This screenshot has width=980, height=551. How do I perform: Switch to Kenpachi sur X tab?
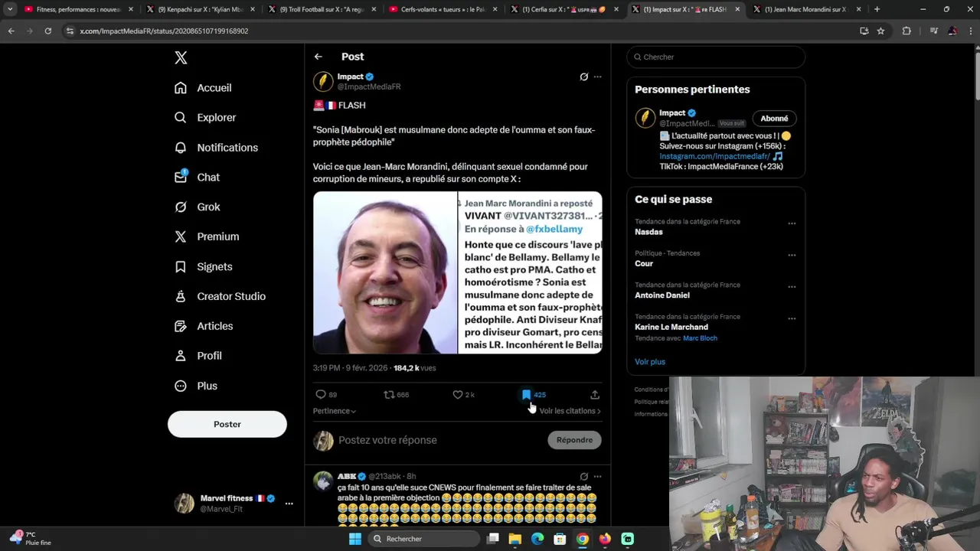[x=199, y=9]
